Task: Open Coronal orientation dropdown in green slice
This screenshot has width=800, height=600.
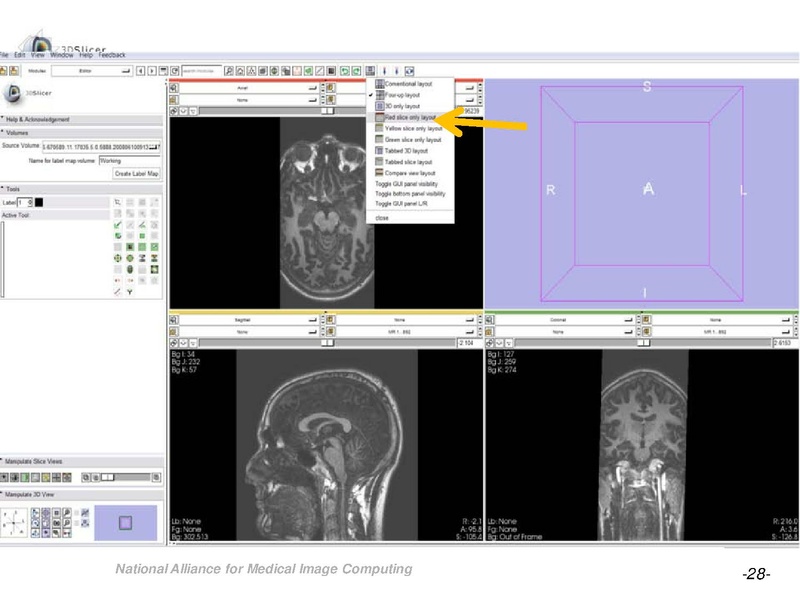Action: (x=565, y=320)
